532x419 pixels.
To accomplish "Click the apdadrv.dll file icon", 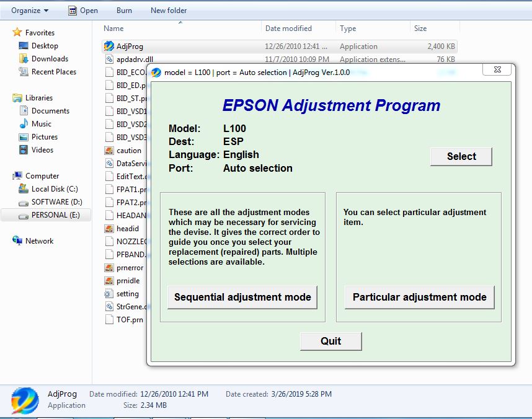I will (109, 60).
